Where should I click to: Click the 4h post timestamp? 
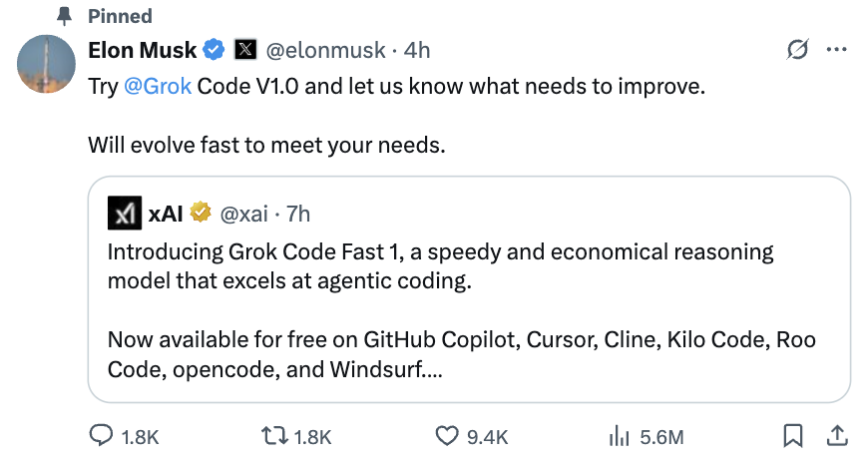click(x=416, y=49)
